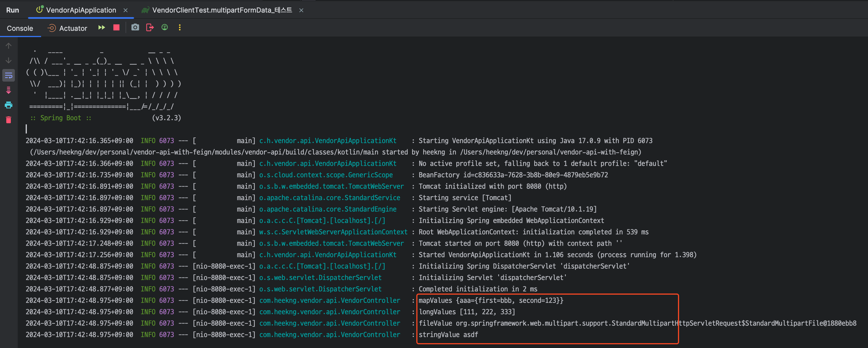
Task: Open the More actions three-dot menu
Action: pyautogui.click(x=179, y=28)
